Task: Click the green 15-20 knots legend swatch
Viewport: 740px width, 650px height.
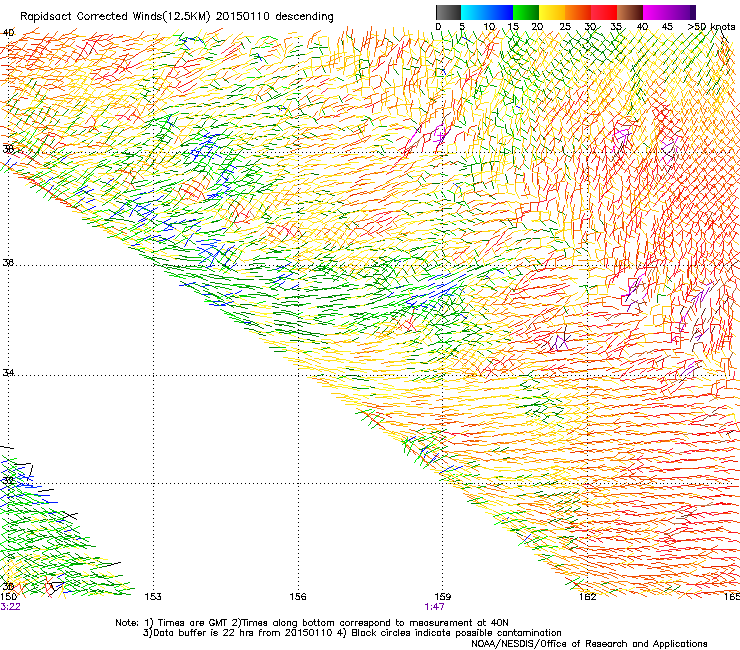Action: click(x=526, y=12)
